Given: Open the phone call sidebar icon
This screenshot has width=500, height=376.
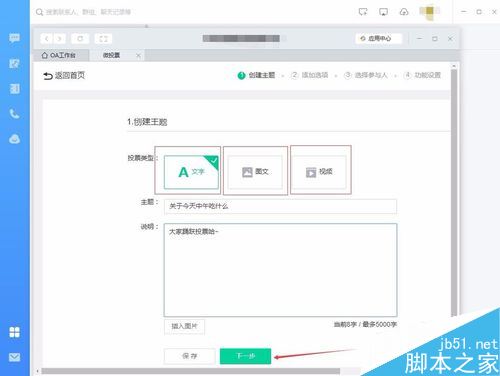Looking at the screenshot, I should tap(14, 114).
